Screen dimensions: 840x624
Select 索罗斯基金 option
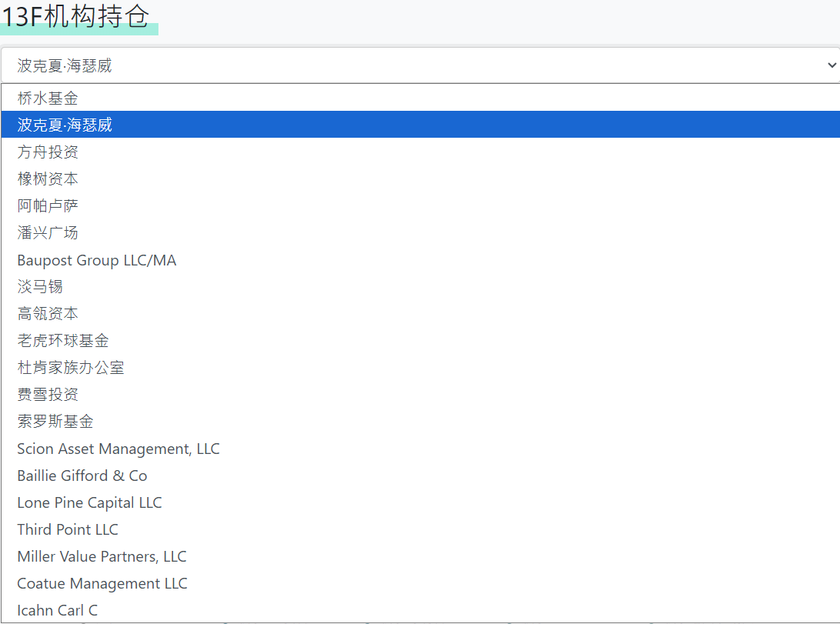(55, 421)
